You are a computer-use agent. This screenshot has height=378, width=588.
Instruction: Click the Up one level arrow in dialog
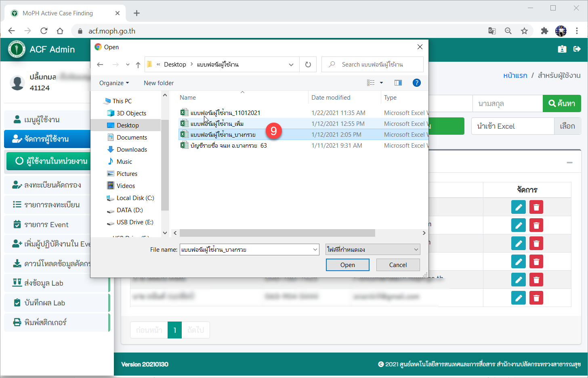(x=138, y=65)
